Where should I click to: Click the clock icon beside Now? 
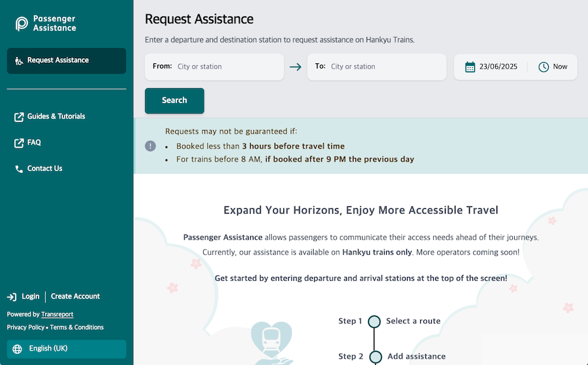(544, 67)
